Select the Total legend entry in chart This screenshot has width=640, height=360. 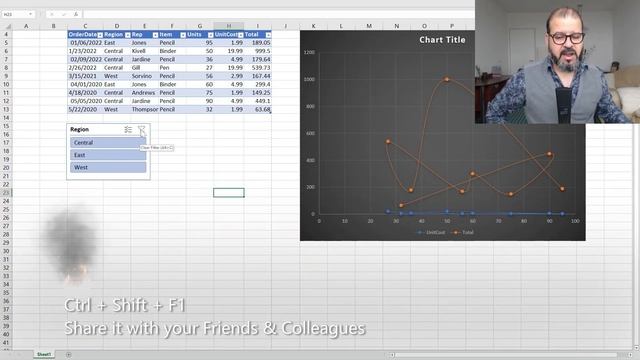pyautogui.click(x=462, y=232)
